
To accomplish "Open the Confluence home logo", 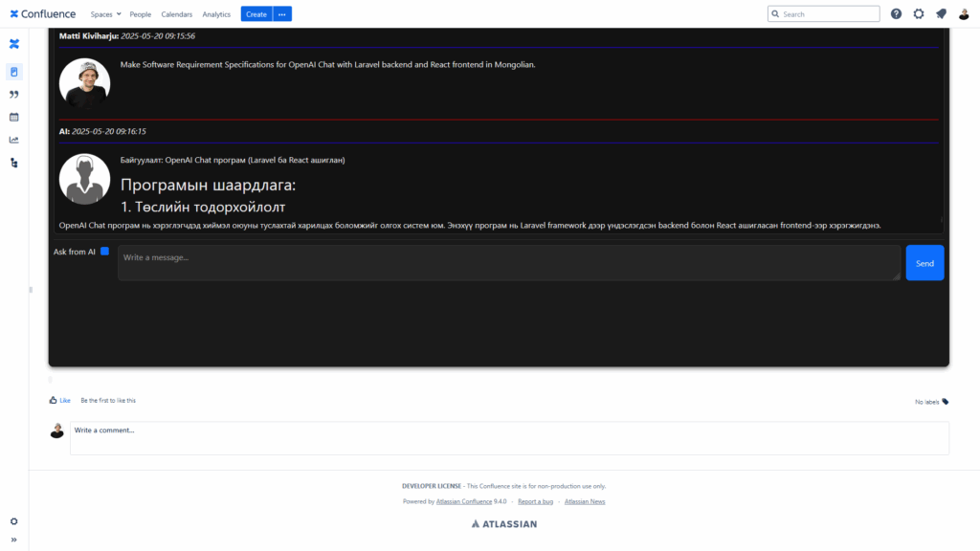I will [x=42, y=13].
